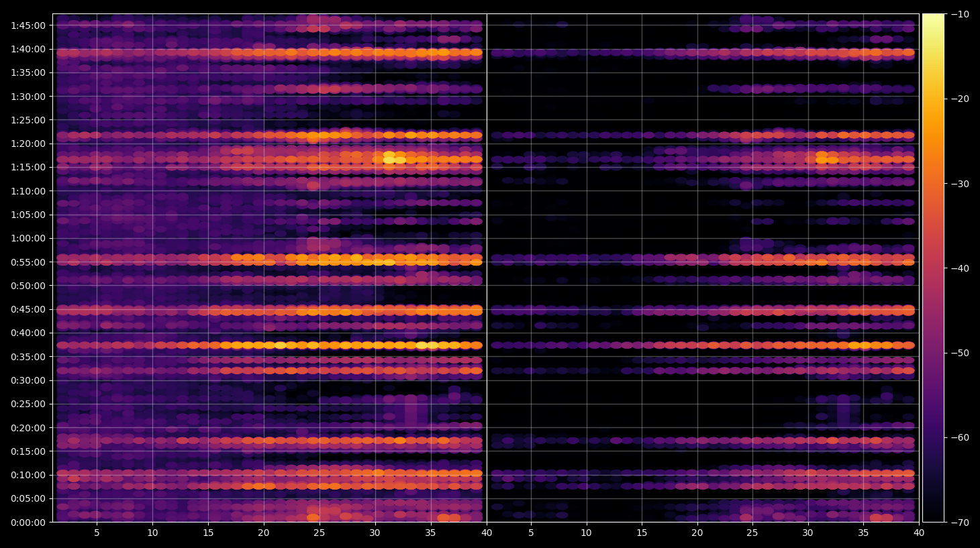Select x-axis label 30 under the right heatmap
The image size is (980, 548).
[807, 533]
